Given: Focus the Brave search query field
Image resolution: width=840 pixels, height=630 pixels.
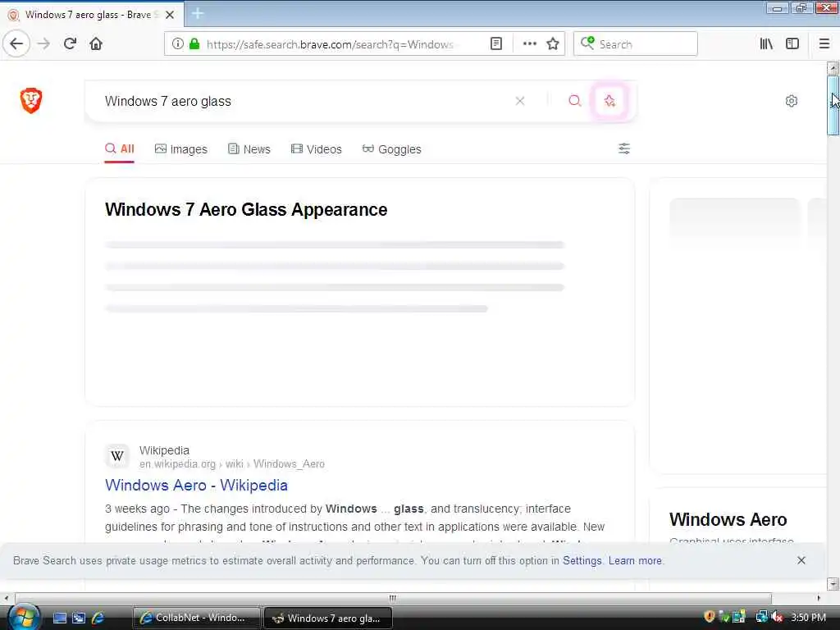Looking at the screenshot, I should pos(305,101).
